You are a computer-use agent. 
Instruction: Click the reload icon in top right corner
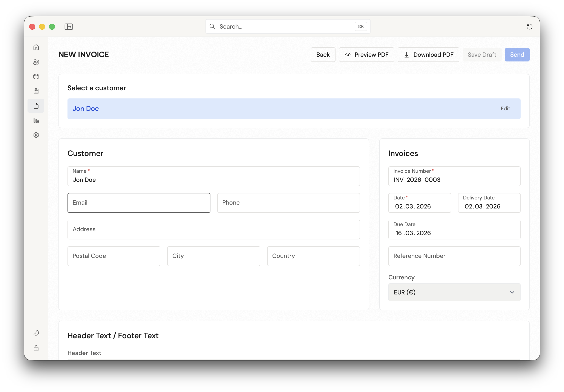pyautogui.click(x=530, y=26)
